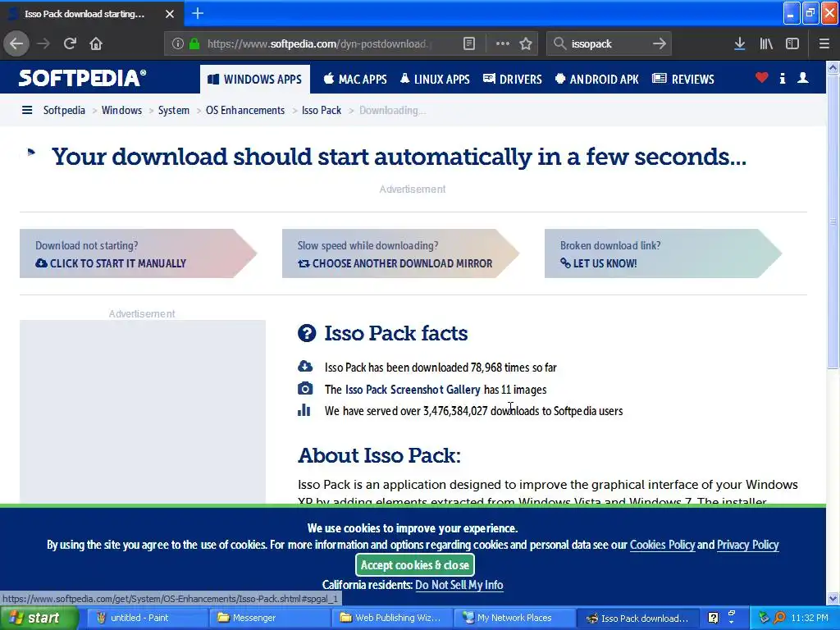This screenshot has height=630, width=840.
Task: Click the 11:32 PM taskbar clock
Action: [810, 618]
